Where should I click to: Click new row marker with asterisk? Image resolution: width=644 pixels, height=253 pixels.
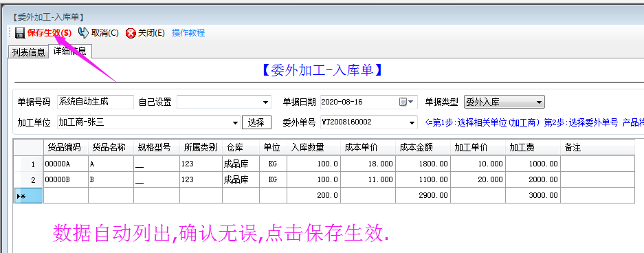28,195
